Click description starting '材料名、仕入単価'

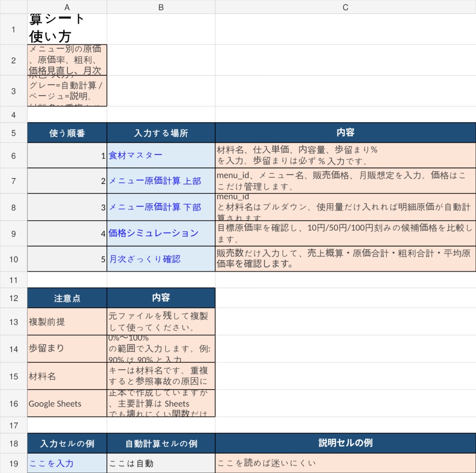tap(345, 155)
